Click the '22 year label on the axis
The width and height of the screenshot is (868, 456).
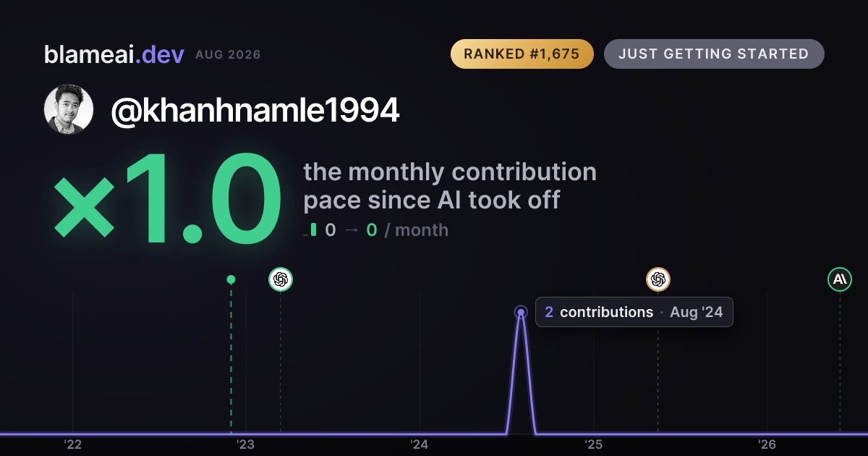(x=72, y=444)
